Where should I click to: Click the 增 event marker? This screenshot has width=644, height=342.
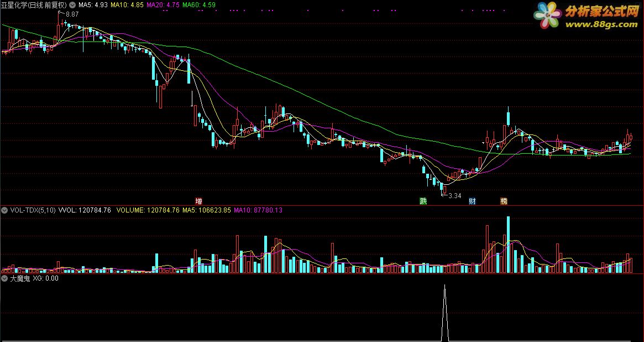coord(199,201)
